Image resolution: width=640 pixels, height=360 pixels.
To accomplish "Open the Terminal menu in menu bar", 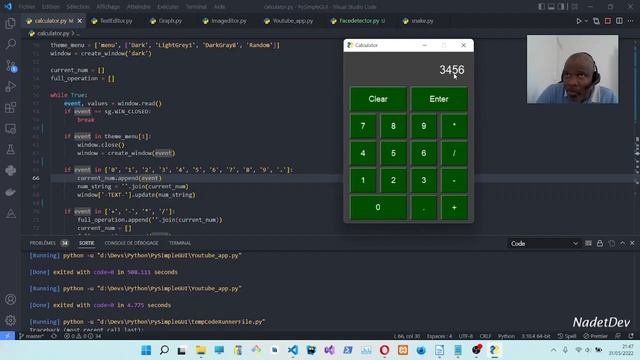I will [196, 7].
